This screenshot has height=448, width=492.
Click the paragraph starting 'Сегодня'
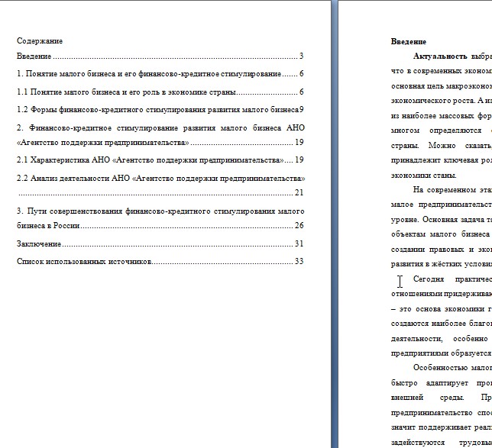[x=442, y=316]
